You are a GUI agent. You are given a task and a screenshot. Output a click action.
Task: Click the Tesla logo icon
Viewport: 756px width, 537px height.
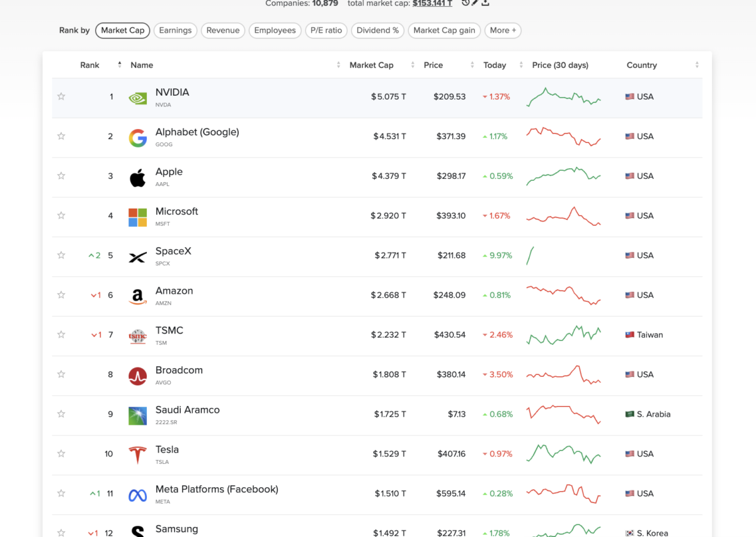(138, 455)
